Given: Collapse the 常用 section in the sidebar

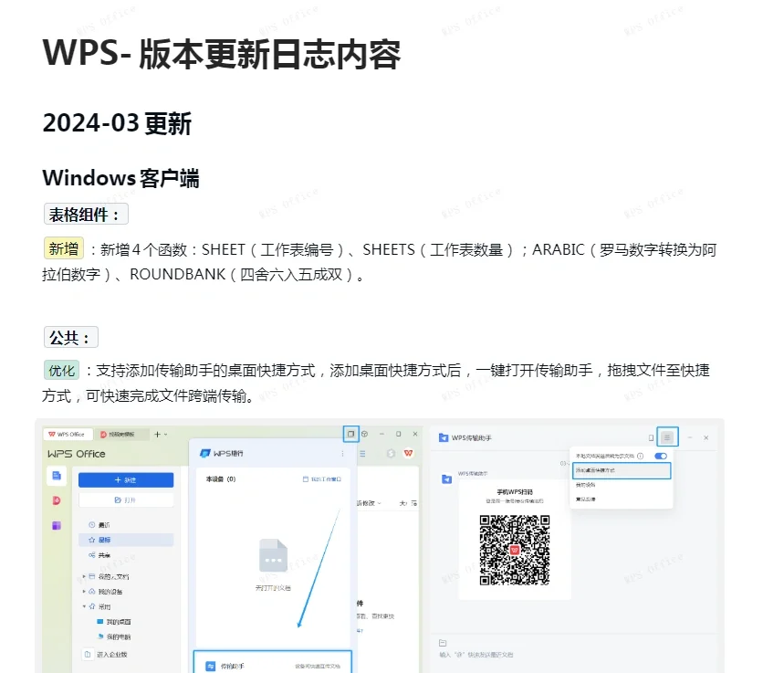Looking at the screenshot, I should [82, 606].
